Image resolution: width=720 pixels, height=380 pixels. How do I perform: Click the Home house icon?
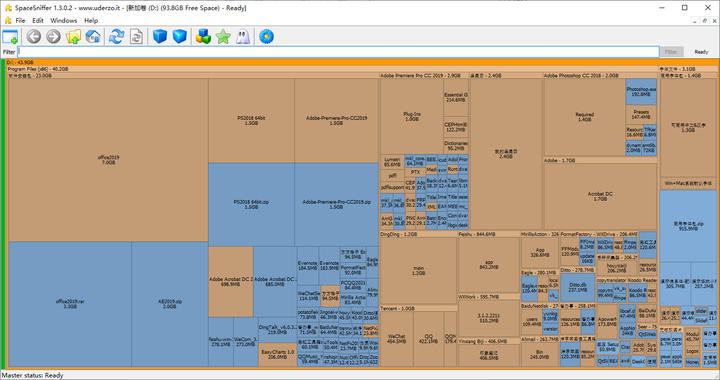click(x=93, y=37)
